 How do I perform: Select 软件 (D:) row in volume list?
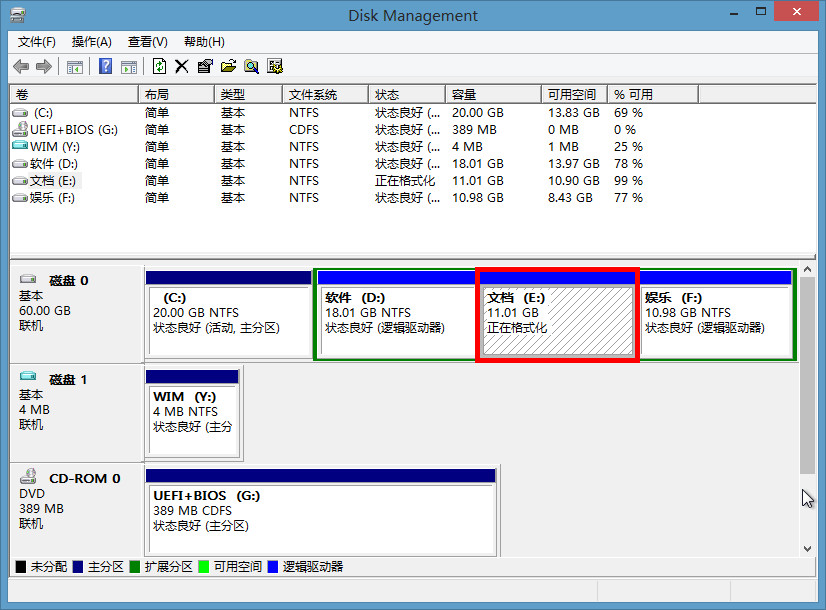pos(54,164)
